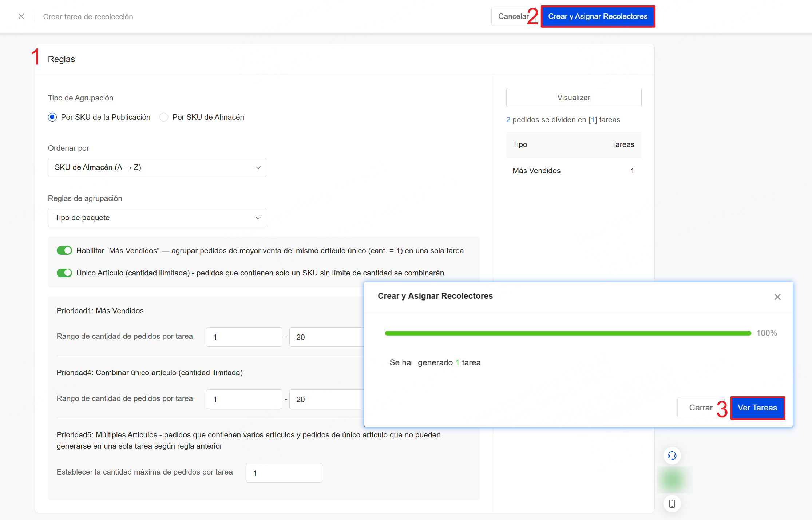Click the mobile phone floating icon
The image size is (812, 520).
(672, 504)
